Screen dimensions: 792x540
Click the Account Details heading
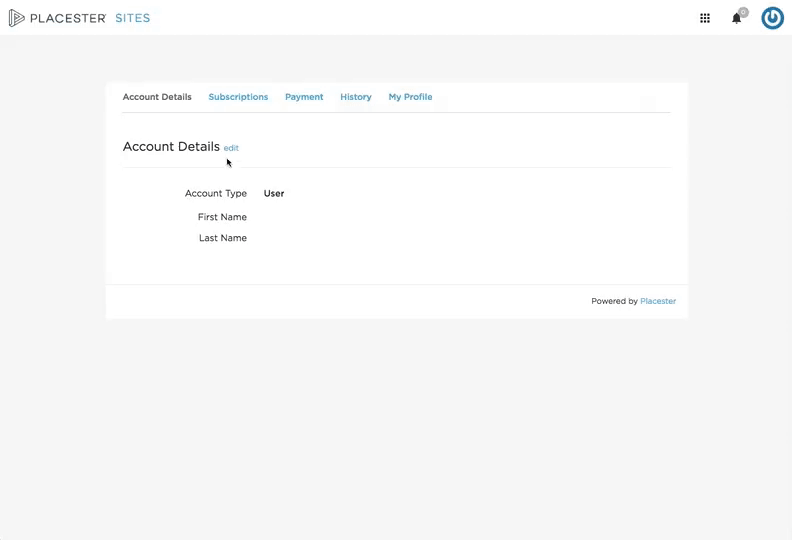171,146
